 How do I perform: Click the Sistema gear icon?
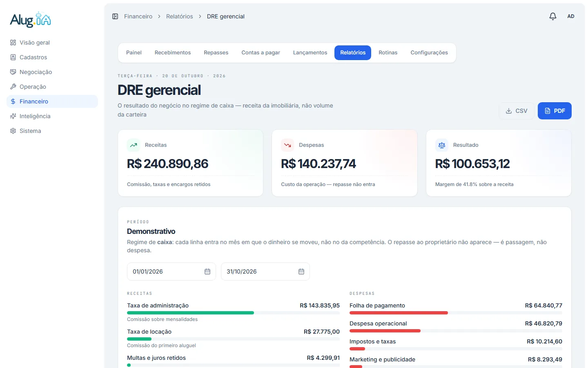coord(13,131)
